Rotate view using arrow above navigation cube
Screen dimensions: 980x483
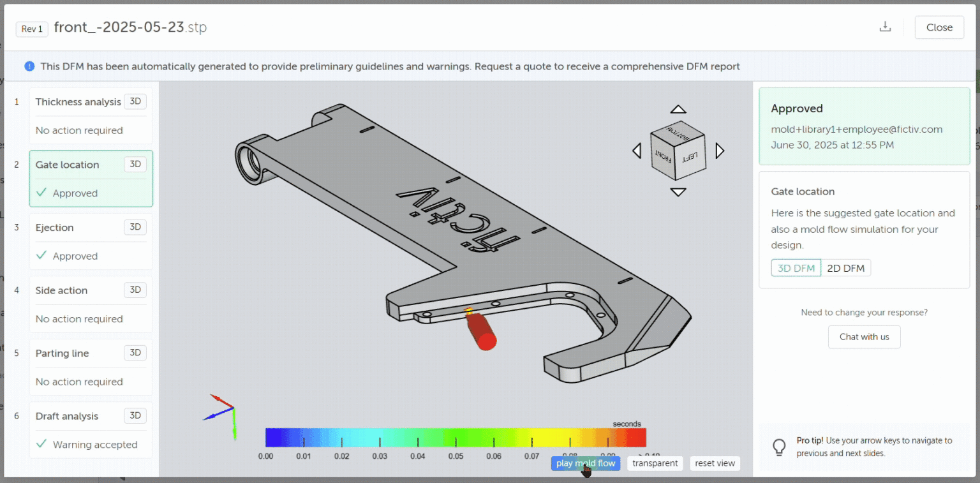pyautogui.click(x=678, y=109)
